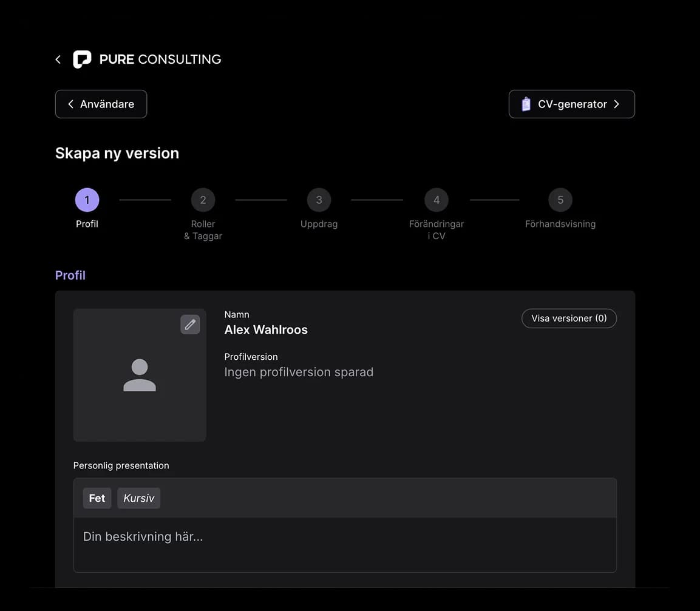Select step 1 Profil
This screenshot has height=611, width=700.
click(87, 200)
